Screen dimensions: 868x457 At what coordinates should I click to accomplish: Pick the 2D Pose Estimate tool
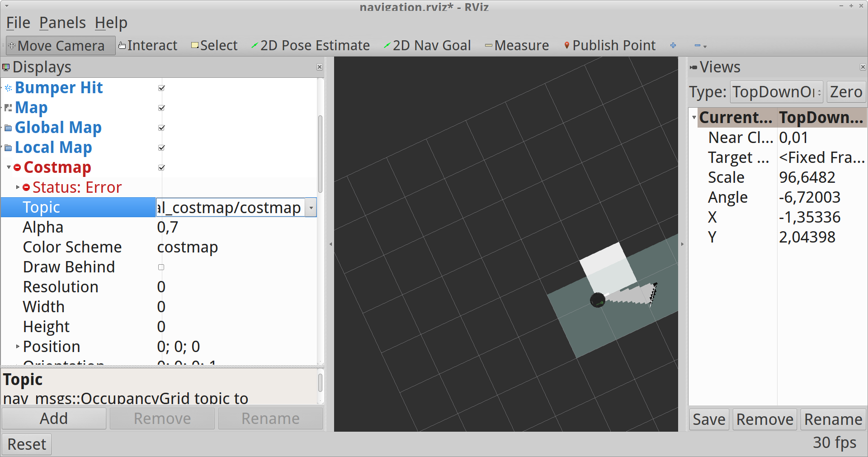tap(310, 46)
